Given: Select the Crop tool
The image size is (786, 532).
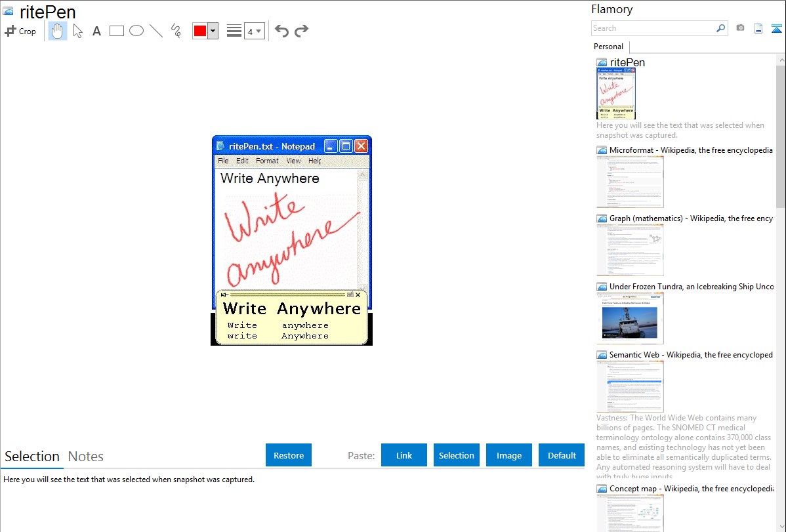Looking at the screenshot, I should [x=20, y=31].
